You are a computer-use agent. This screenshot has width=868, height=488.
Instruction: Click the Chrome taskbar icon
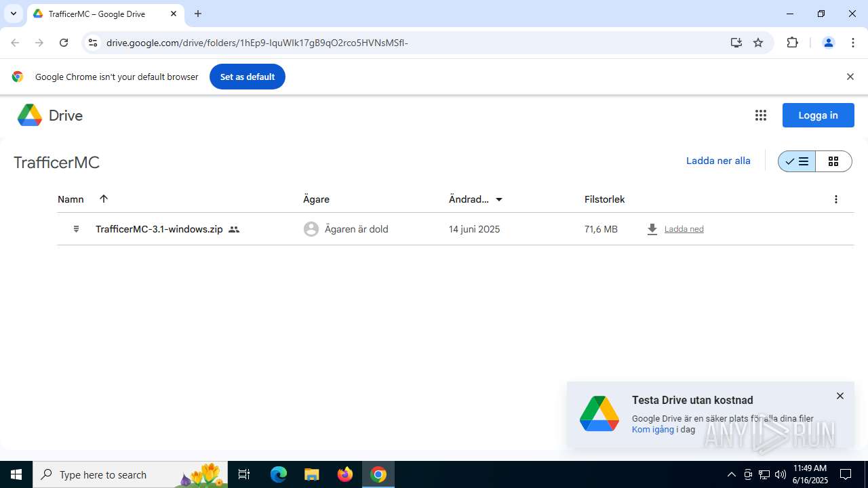point(378,474)
